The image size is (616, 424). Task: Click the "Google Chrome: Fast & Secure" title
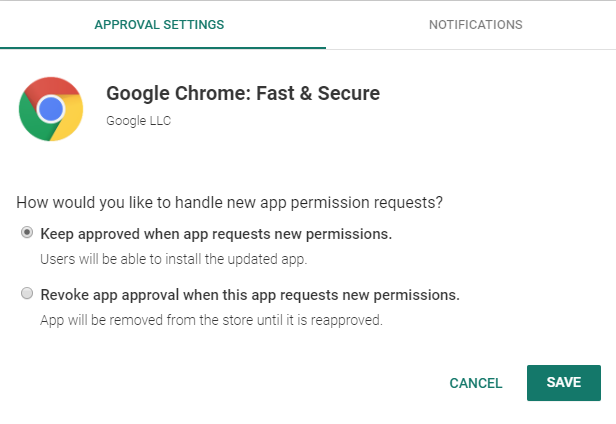coord(243,94)
